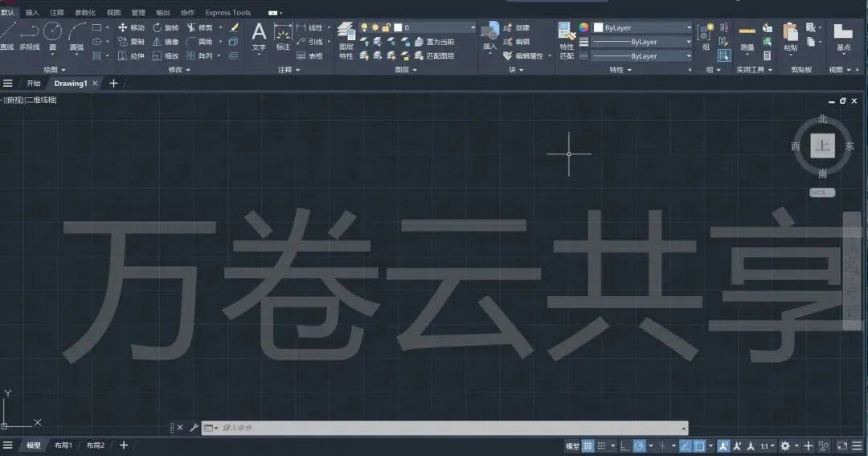Image resolution: width=868 pixels, height=456 pixels.
Task: Toggle object snap square icon
Action: click(x=699, y=446)
